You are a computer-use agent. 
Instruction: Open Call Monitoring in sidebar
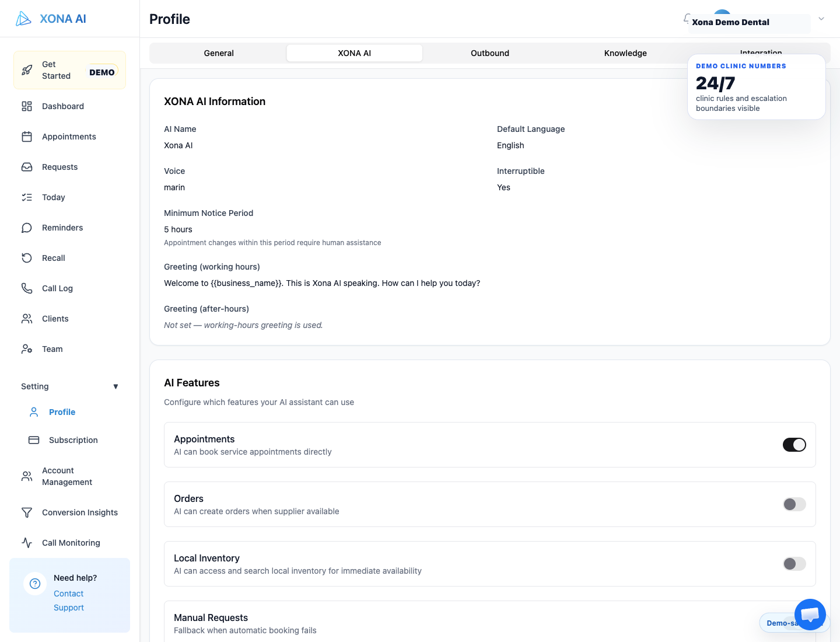pos(69,543)
